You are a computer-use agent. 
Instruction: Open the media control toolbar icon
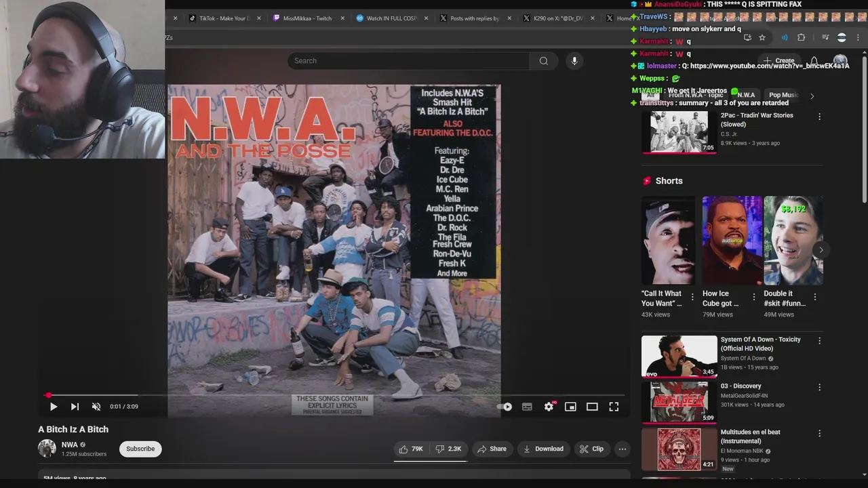pos(825,37)
